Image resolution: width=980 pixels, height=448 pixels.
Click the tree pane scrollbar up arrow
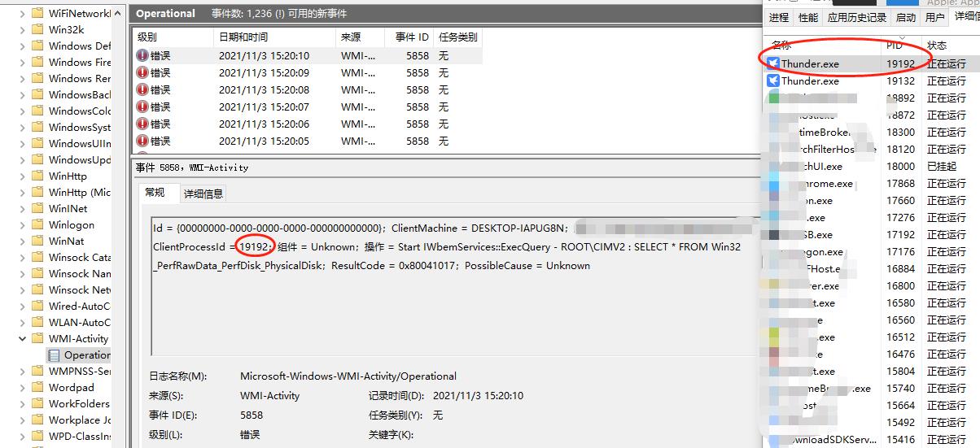pyautogui.click(x=119, y=14)
